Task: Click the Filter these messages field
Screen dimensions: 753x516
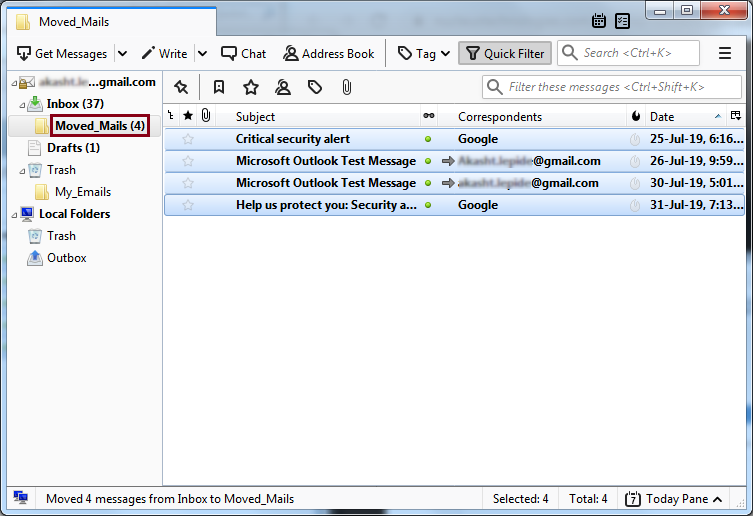Action: (612, 87)
